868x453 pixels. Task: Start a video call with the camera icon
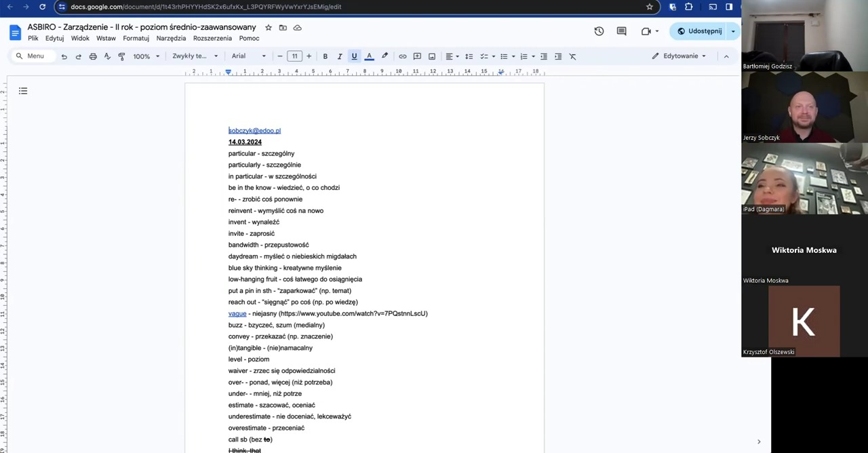click(x=646, y=31)
